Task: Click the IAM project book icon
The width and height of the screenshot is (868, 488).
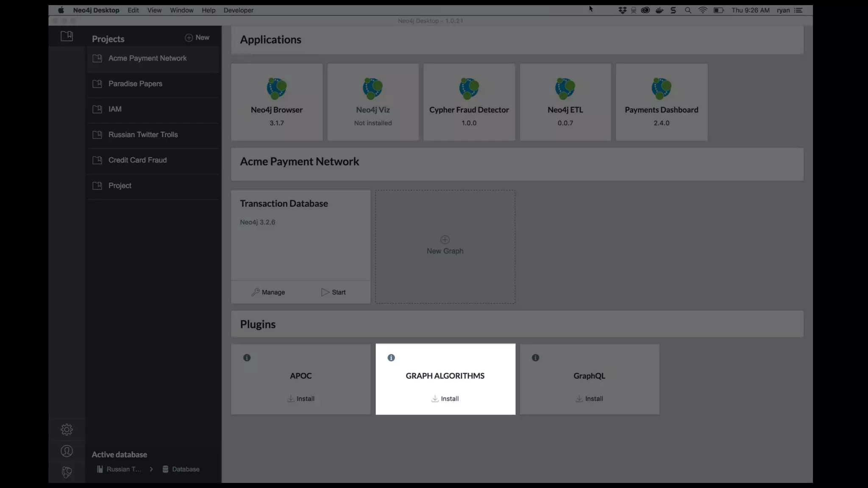Action: tap(97, 109)
